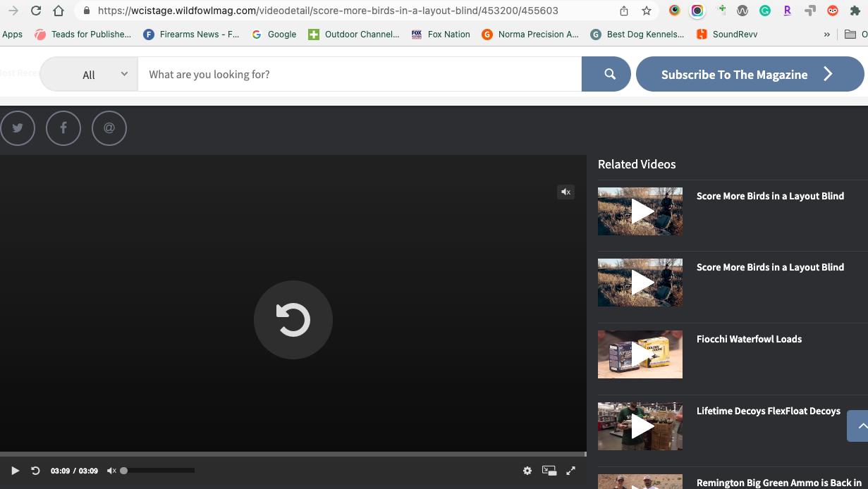The height and width of the screenshot is (489, 868).
Task: Open Google bookmark
Action: tap(274, 34)
